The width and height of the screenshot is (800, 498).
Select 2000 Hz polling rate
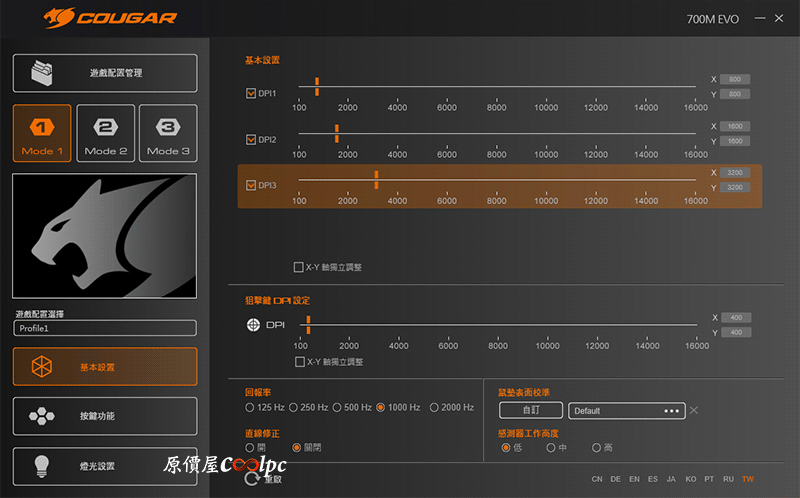point(434,407)
